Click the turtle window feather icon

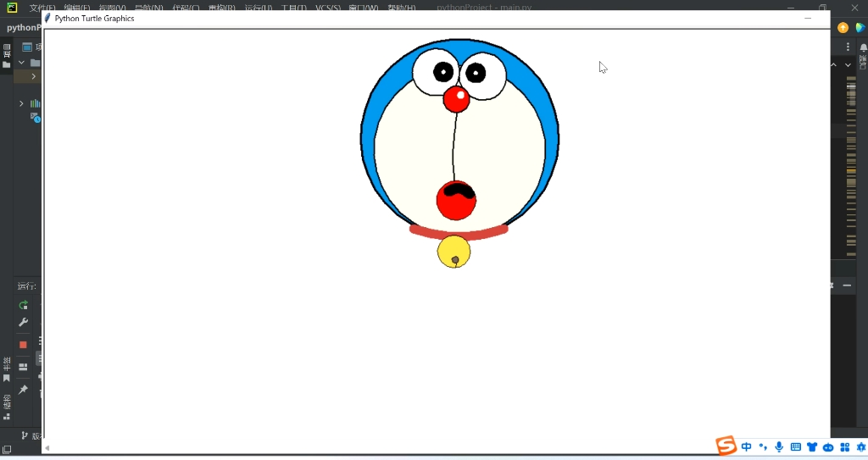click(47, 19)
